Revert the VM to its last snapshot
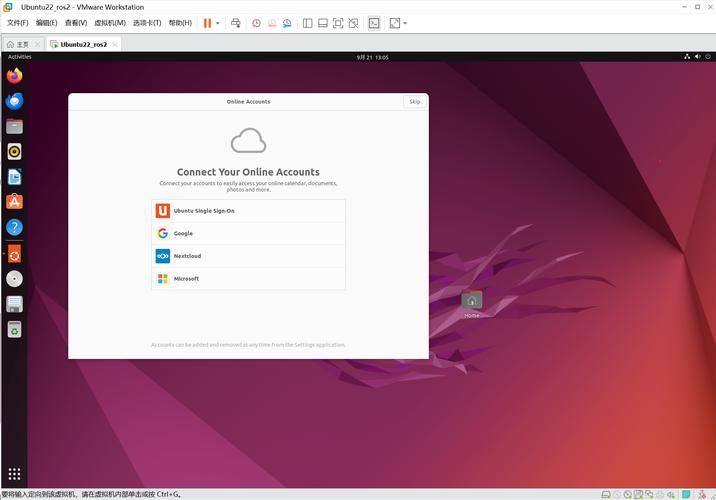This screenshot has width=716, height=500. coord(272,23)
